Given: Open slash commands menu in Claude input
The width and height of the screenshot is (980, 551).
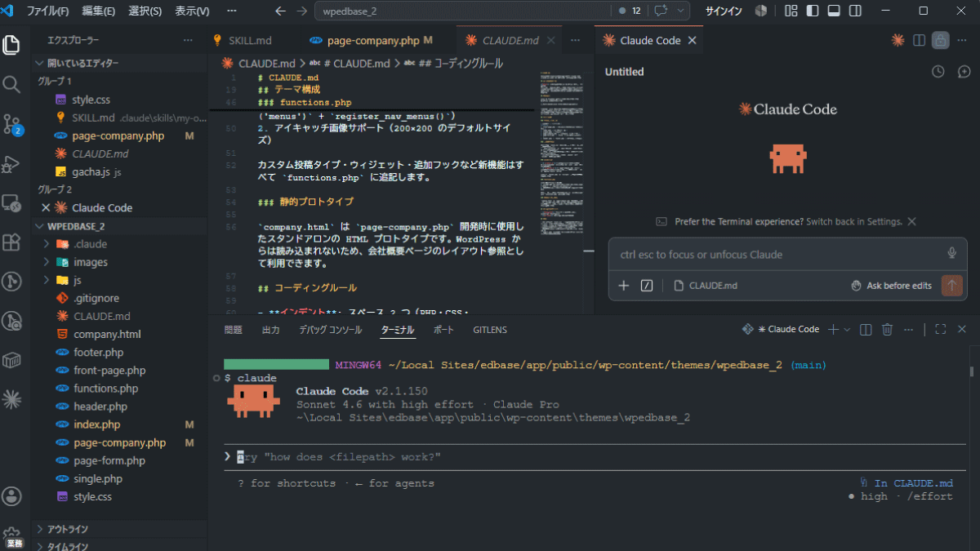Looking at the screenshot, I should click(647, 286).
